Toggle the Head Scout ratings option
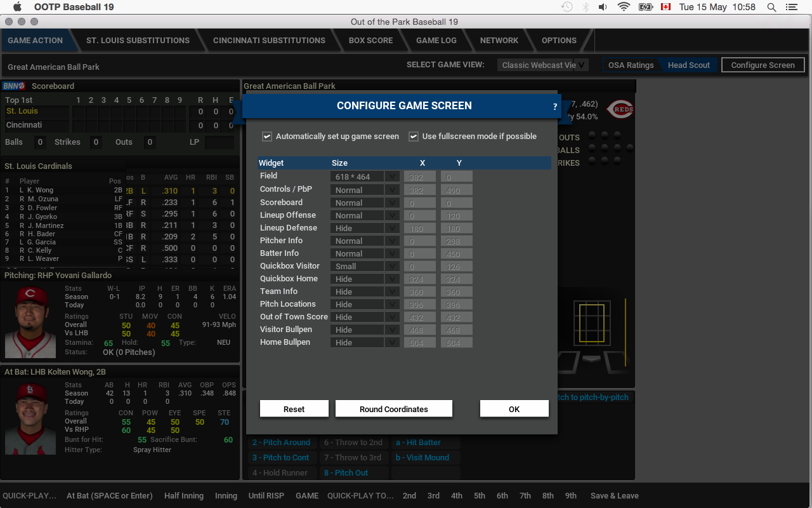Screen dimensions: 812x508 point(688,65)
